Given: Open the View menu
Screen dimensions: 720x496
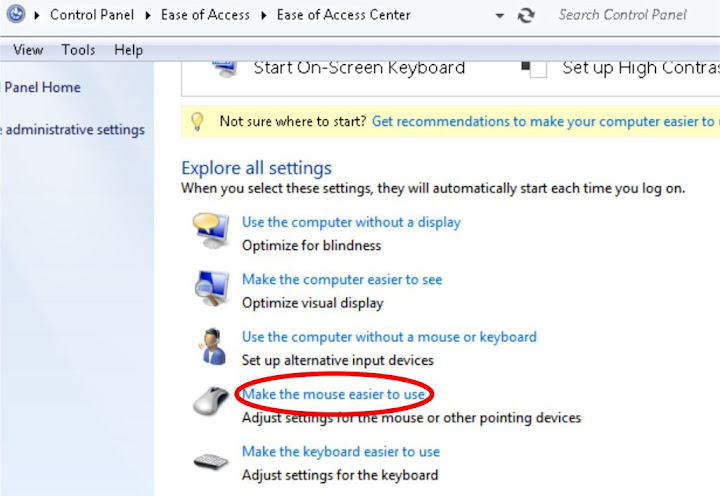Looking at the screenshot, I should 28,50.
